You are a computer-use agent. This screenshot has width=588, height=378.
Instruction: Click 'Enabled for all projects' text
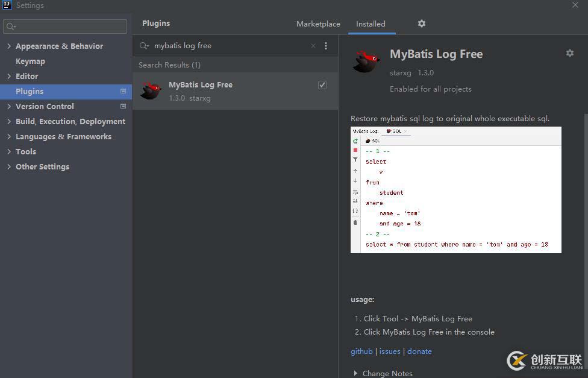point(431,89)
